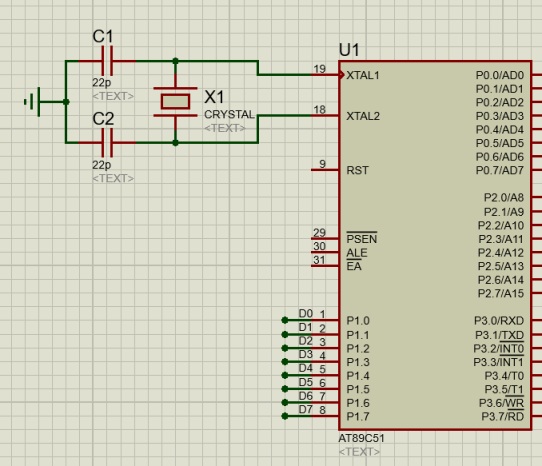Select the D3 terminal dot

pyautogui.click(x=285, y=362)
